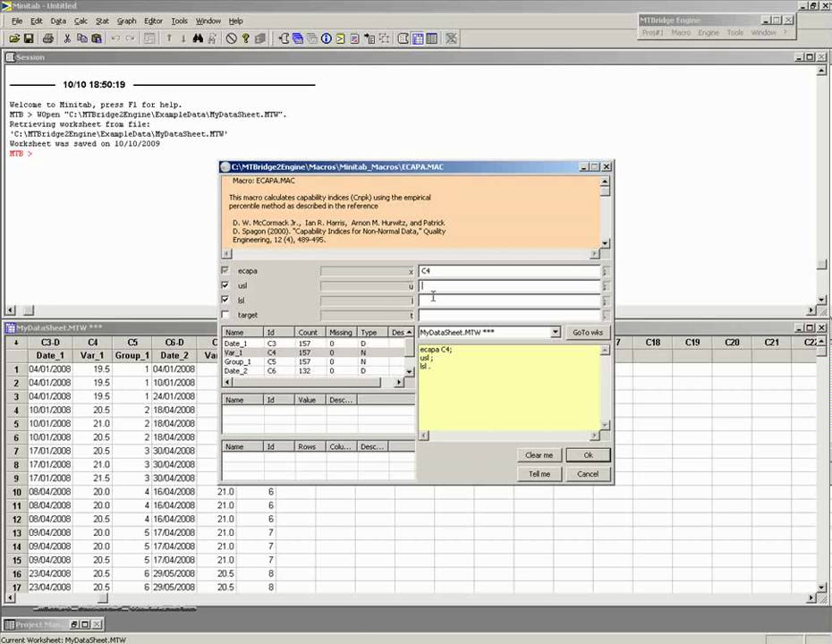Open the Graph menu
This screenshot has height=644, width=832.
(126, 21)
